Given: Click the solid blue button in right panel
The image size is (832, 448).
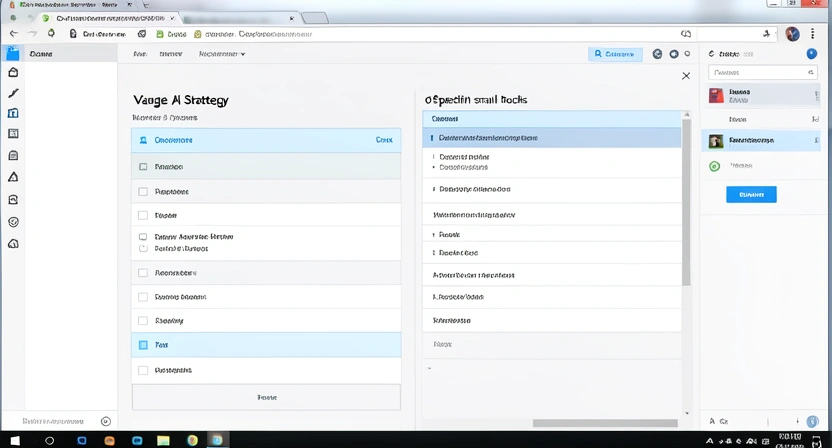Looking at the screenshot, I should (x=751, y=195).
